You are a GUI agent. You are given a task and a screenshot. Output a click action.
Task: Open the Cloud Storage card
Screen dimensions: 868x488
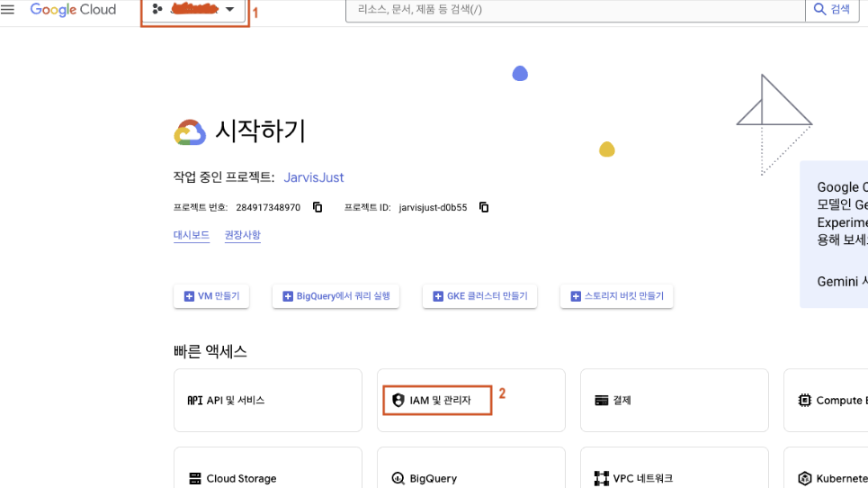pyautogui.click(x=268, y=468)
